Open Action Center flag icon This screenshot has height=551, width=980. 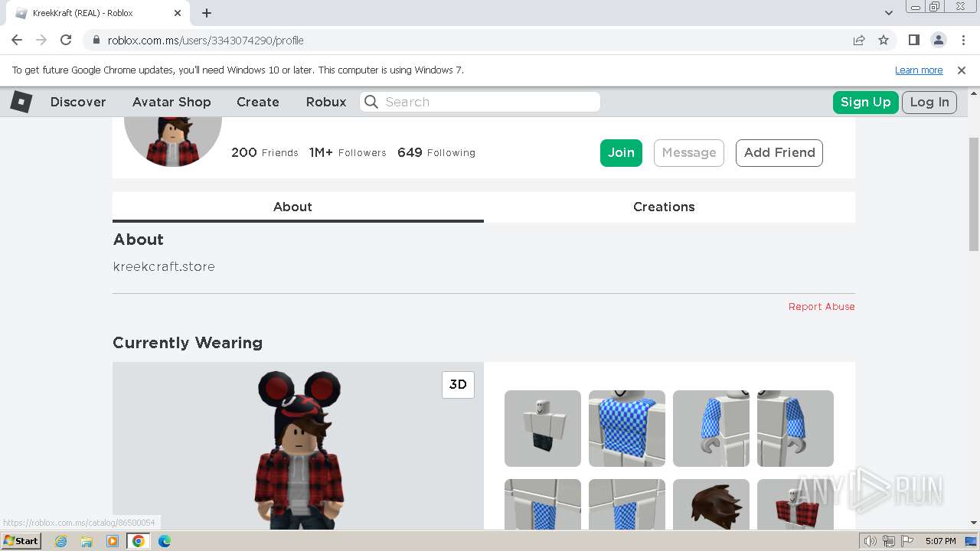tap(906, 541)
